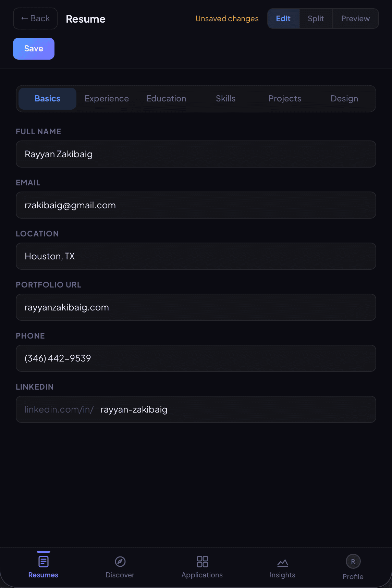Image resolution: width=392 pixels, height=588 pixels.
Task: Open the Education tab
Action: pos(166,99)
